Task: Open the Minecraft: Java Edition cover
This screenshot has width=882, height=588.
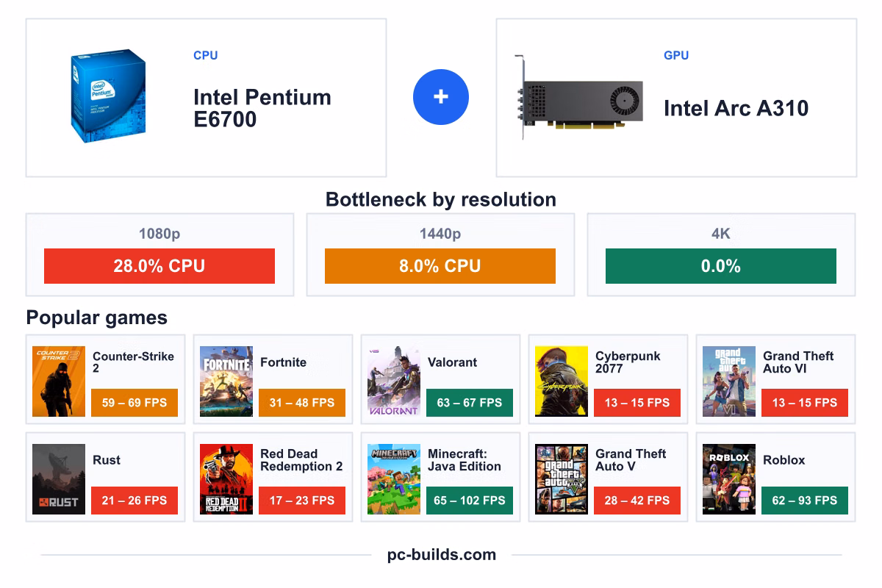Action: click(394, 479)
